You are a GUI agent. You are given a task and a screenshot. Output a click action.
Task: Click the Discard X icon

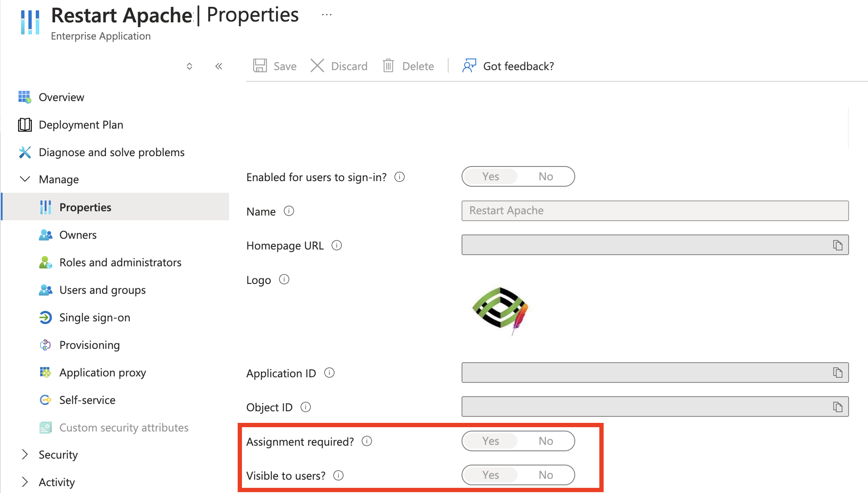(317, 66)
